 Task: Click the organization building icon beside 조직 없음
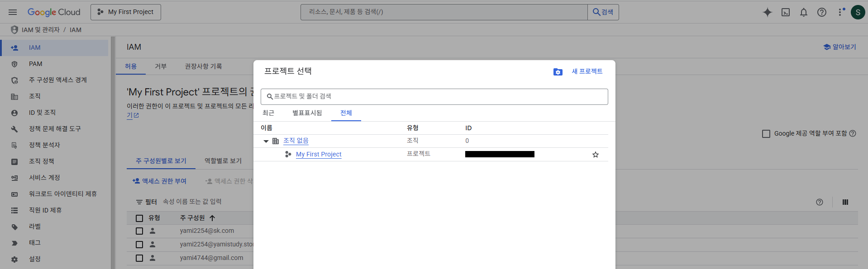click(276, 141)
